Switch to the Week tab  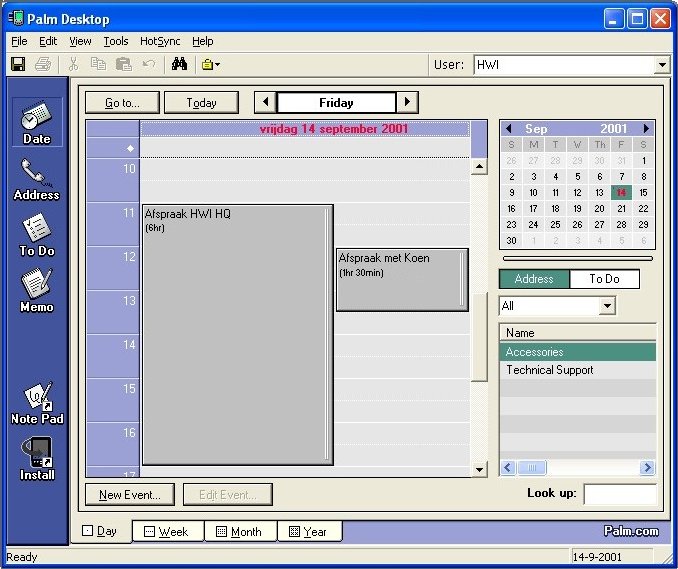(166, 532)
